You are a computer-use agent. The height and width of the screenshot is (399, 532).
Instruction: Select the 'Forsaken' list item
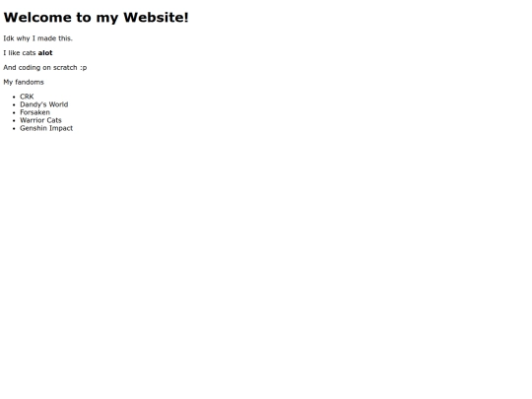pos(34,112)
